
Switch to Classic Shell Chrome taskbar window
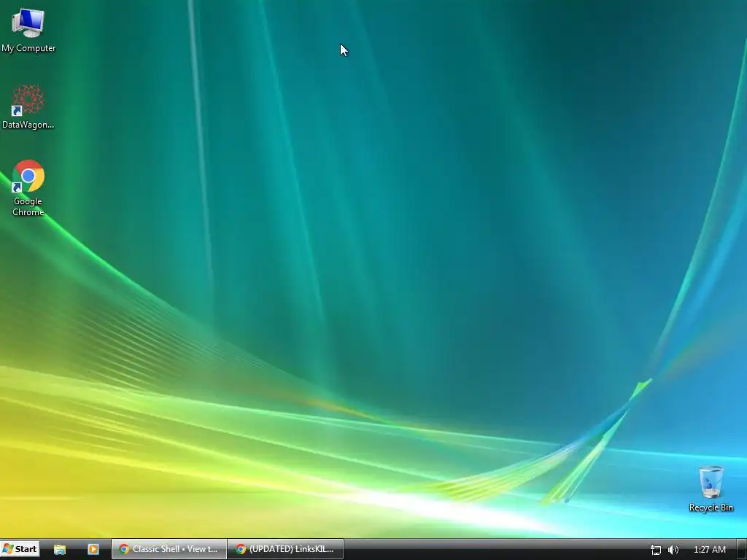169,549
